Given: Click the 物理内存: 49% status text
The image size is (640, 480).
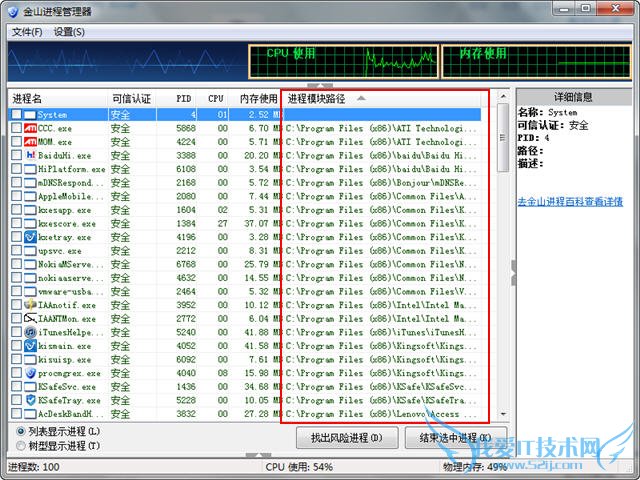Looking at the screenshot, I should tap(475, 467).
